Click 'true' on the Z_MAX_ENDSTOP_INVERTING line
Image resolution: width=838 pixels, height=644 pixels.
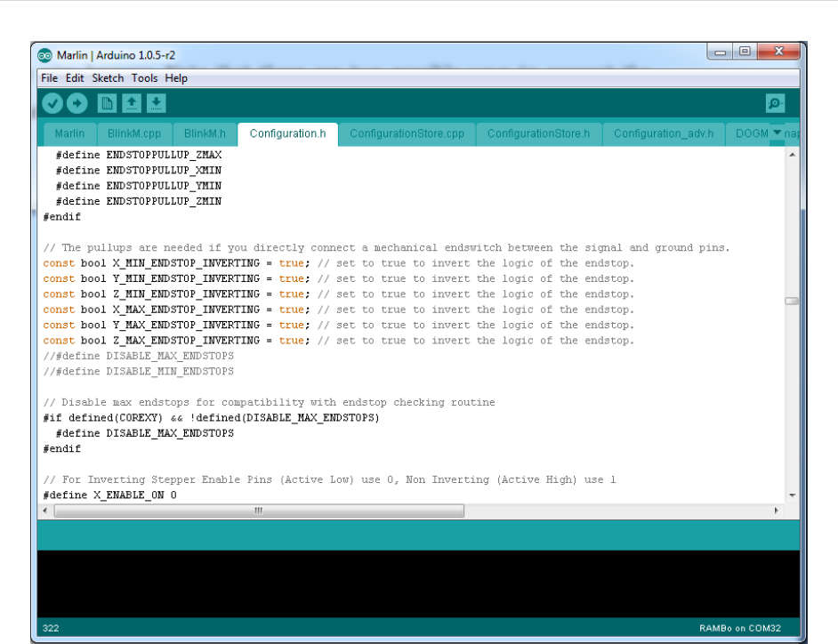291,341
